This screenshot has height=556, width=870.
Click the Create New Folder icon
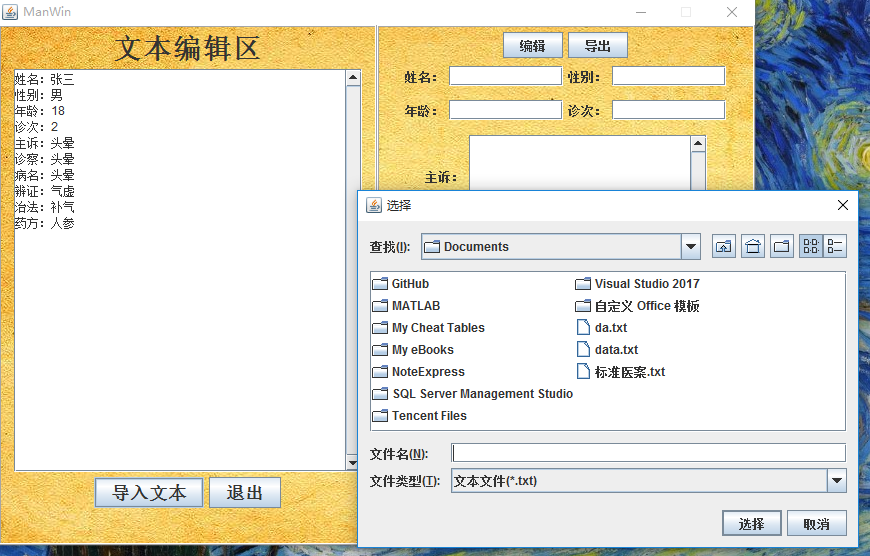coord(781,246)
